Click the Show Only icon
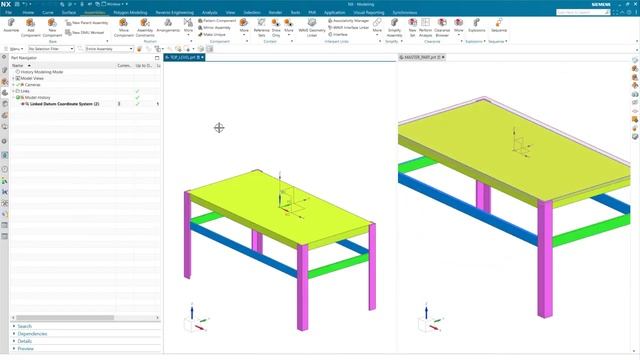The width and height of the screenshot is (640, 360). point(276,23)
